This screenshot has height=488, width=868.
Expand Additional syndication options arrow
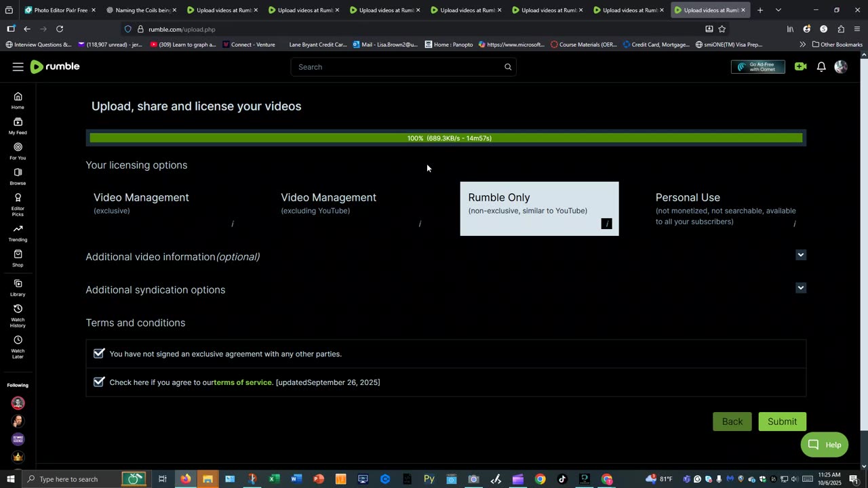[x=801, y=287]
